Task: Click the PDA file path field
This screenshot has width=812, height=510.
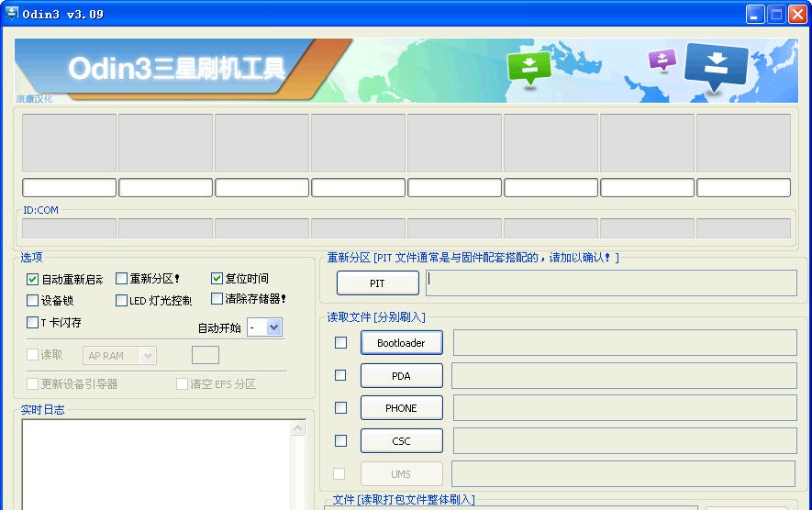Action: 624,376
